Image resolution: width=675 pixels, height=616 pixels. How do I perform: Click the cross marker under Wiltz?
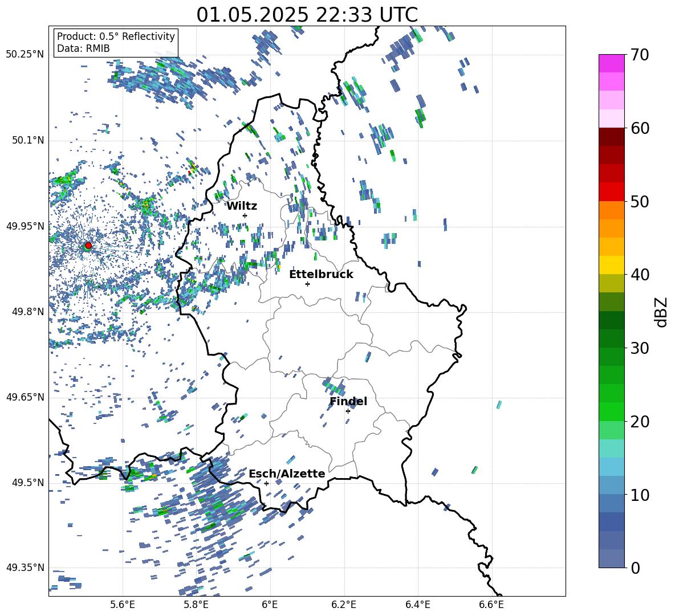pyautogui.click(x=245, y=215)
